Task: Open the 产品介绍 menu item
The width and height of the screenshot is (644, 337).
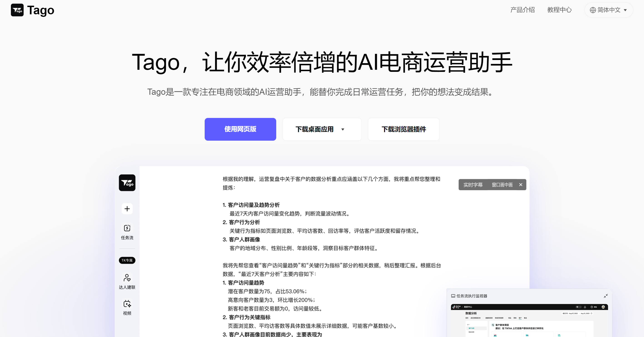Action: (522, 10)
